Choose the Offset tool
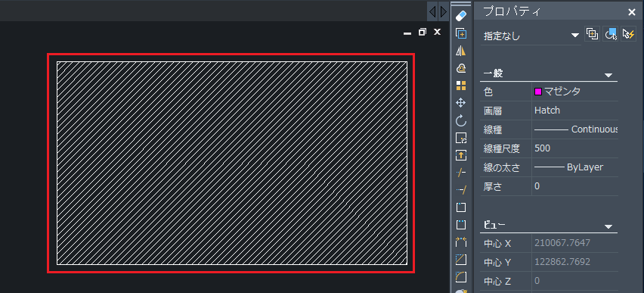The image size is (644, 293). click(x=461, y=68)
